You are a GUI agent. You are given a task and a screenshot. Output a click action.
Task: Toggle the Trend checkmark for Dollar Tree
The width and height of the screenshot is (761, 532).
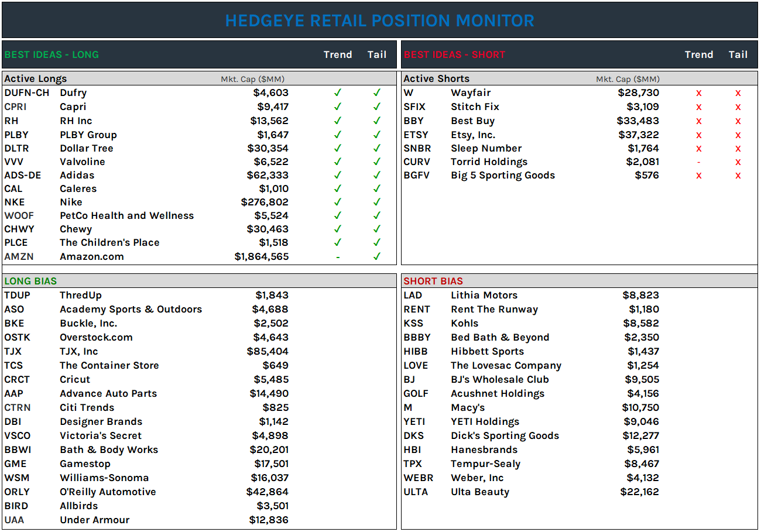(x=338, y=148)
